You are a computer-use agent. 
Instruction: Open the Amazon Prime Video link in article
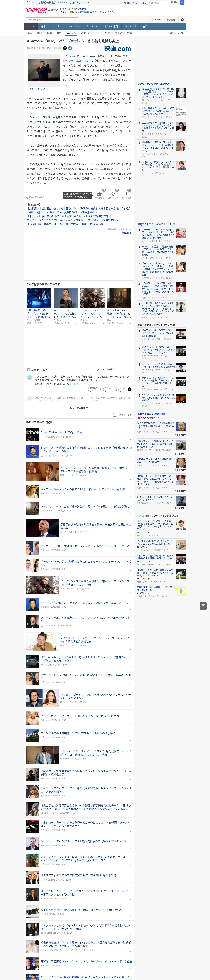coord(79,56)
